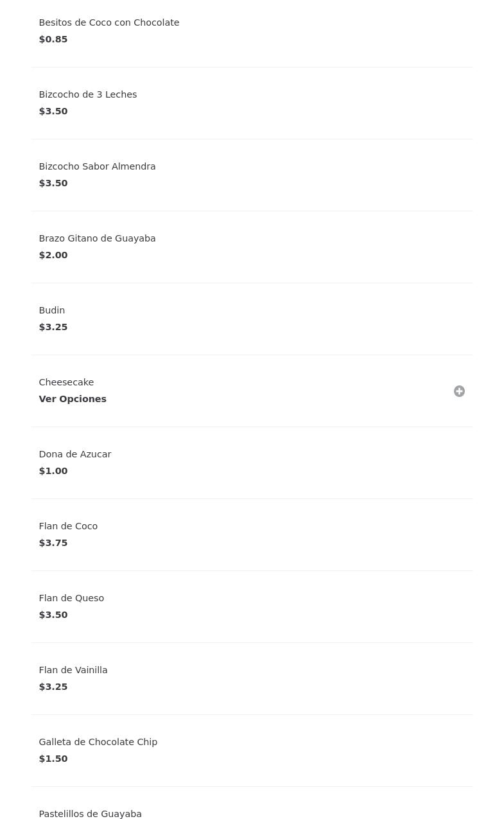Click the $3.25 price under Budin
This screenshot has height=819, width=504.
[53, 327]
